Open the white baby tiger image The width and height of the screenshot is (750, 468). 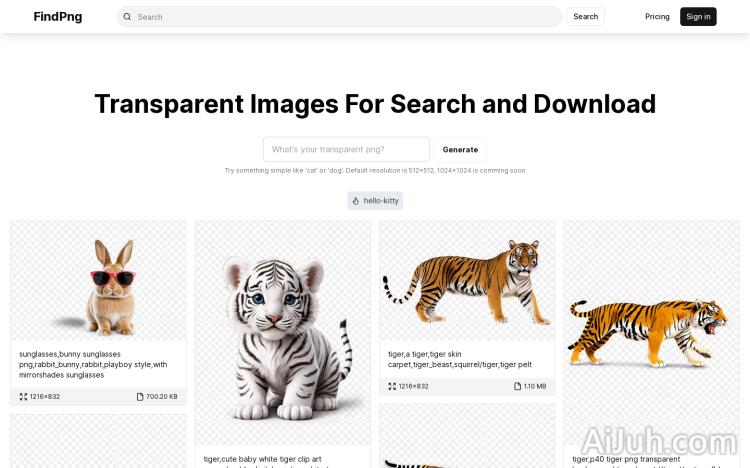pyautogui.click(x=283, y=333)
